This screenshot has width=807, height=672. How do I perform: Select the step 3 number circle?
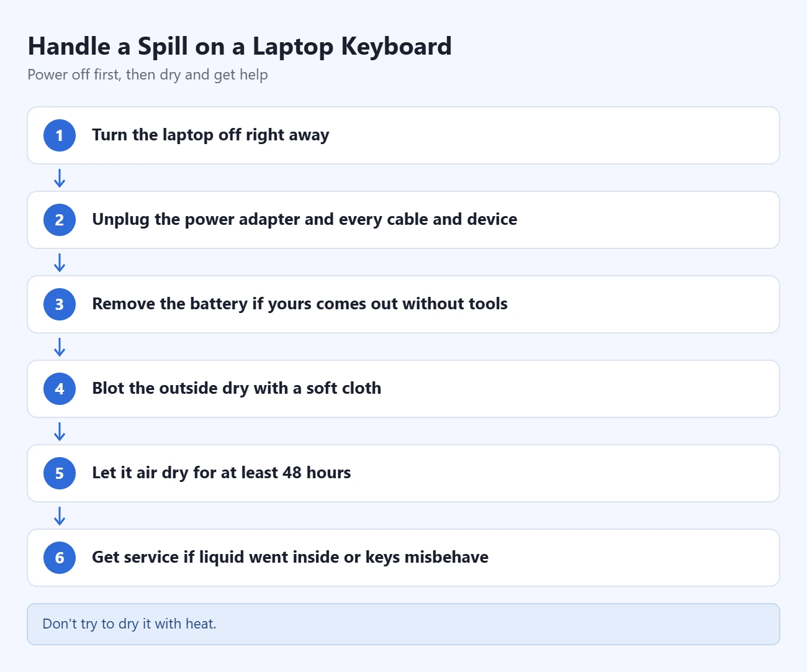(60, 304)
